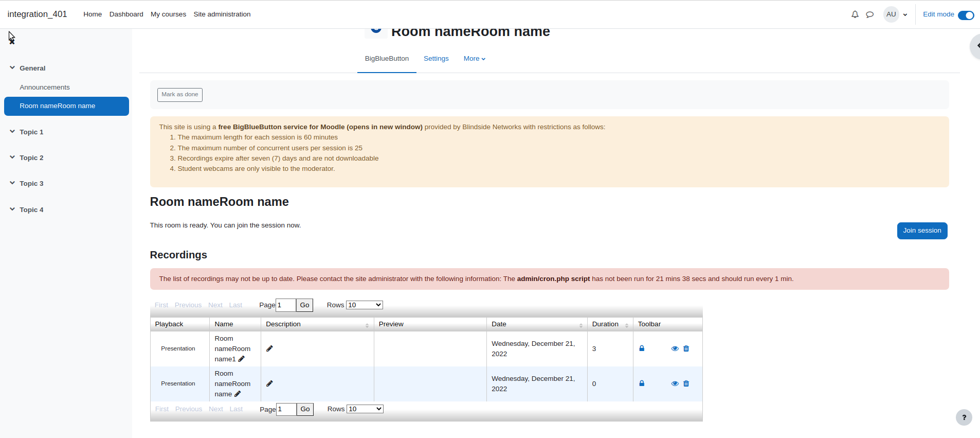Open the messaging drawer speech-bubble icon

(x=869, y=14)
